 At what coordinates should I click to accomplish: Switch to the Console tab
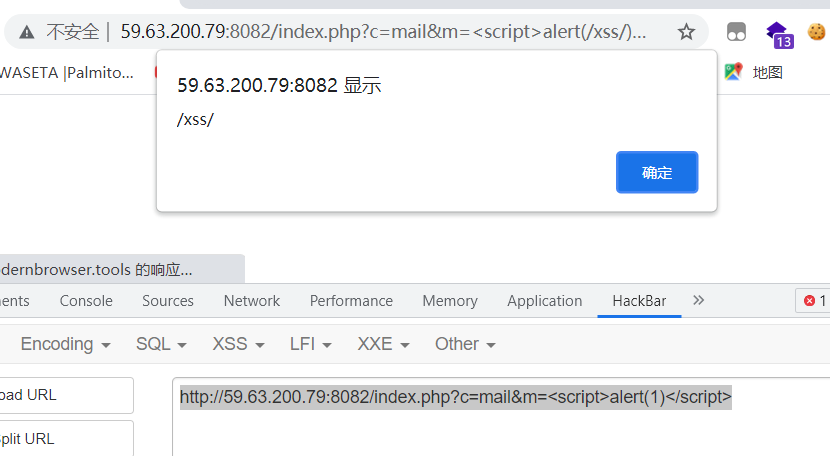coord(86,301)
